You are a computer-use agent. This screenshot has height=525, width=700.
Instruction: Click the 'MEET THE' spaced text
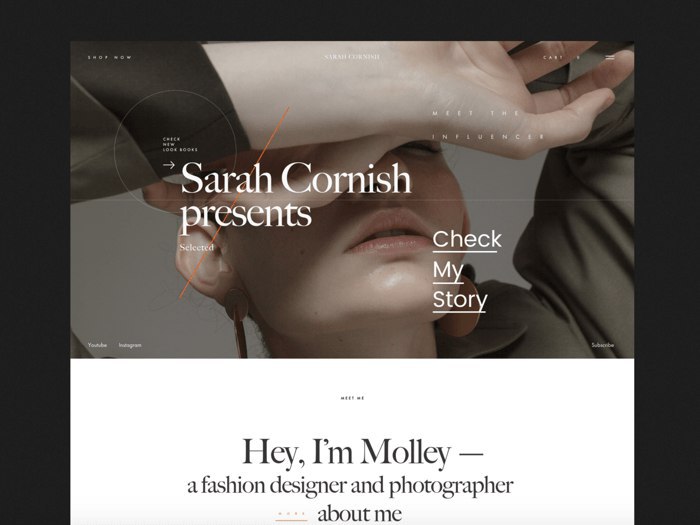[475, 113]
